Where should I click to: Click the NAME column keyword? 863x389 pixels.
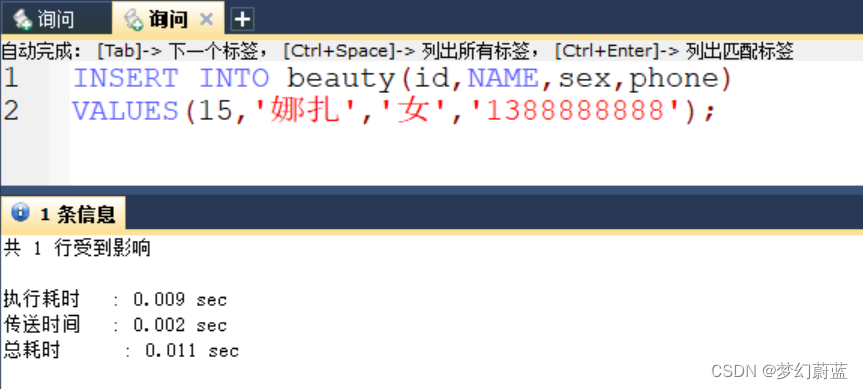click(x=503, y=79)
